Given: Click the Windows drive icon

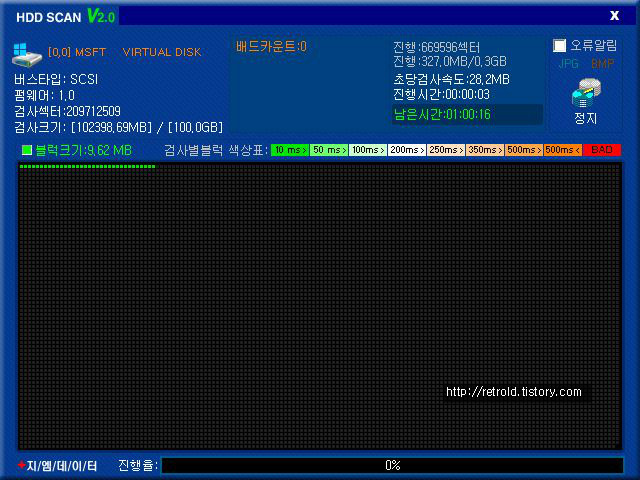Looking at the screenshot, I should pyautogui.click(x=27, y=55).
